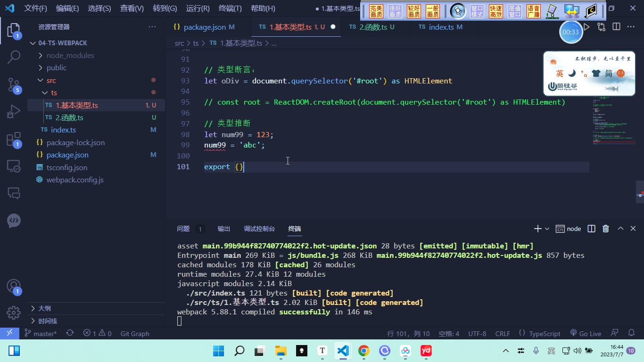Open the 终端(T) menu
Viewport: 644px width, 362px height.
coord(231,8)
